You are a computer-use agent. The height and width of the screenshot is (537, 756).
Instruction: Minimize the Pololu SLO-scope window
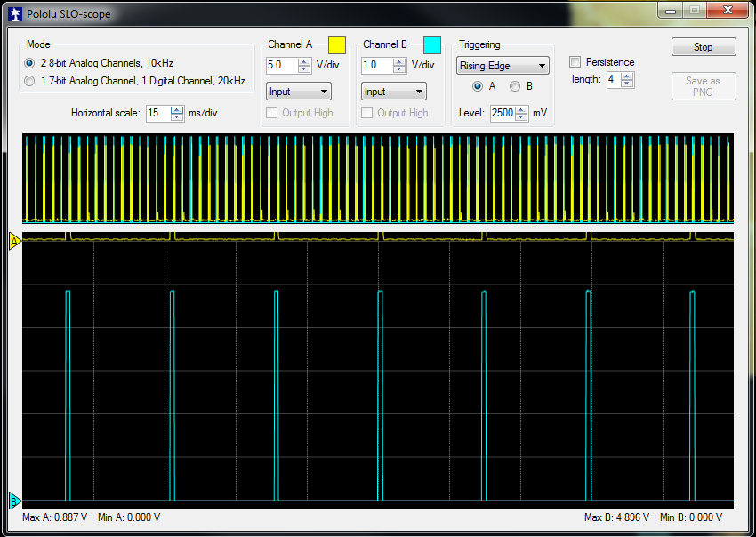click(x=671, y=11)
